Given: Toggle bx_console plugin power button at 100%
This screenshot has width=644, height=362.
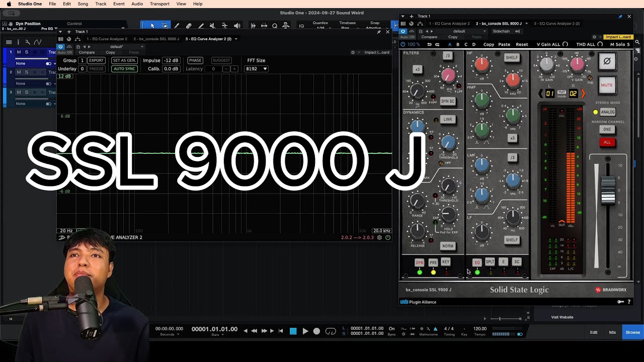Looking at the screenshot, I should click(403, 44).
